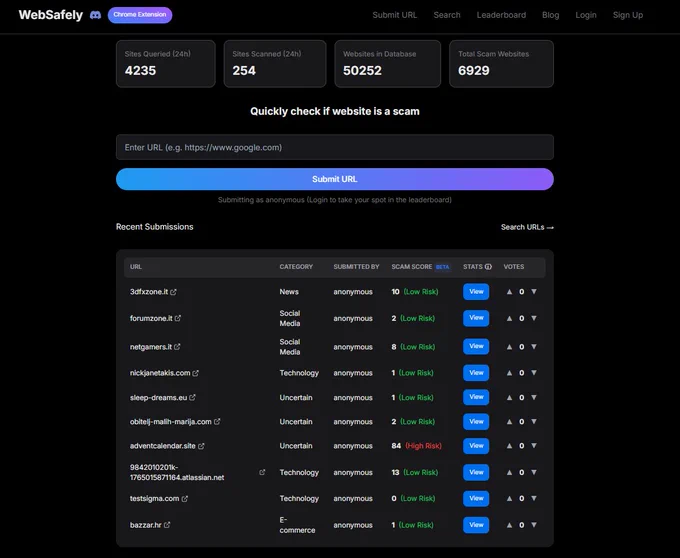Upvote the forumzone.it submission

click(x=510, y=318)
